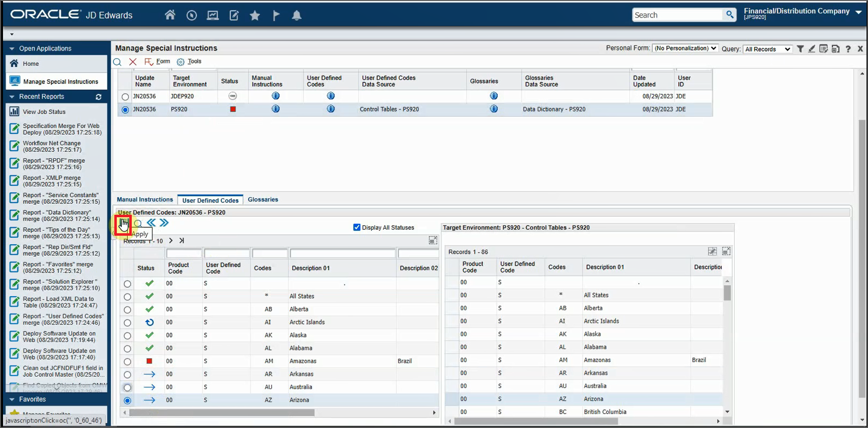This screenshot has height=428, width=868.
Task: Click the header Search input field
Action: 677,15
